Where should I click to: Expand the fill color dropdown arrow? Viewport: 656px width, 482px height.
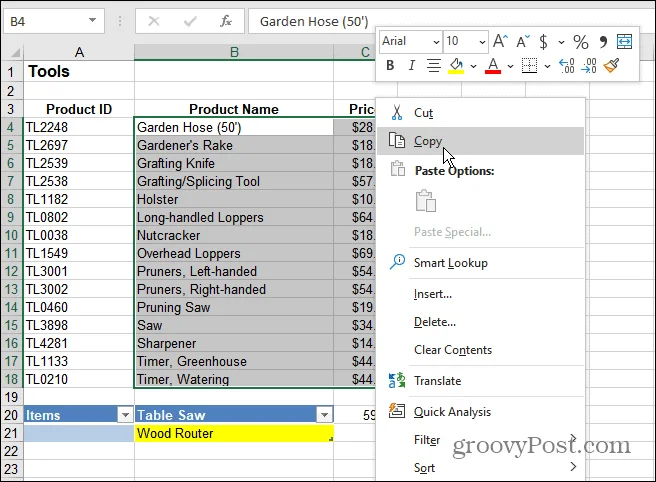(473, 66)
